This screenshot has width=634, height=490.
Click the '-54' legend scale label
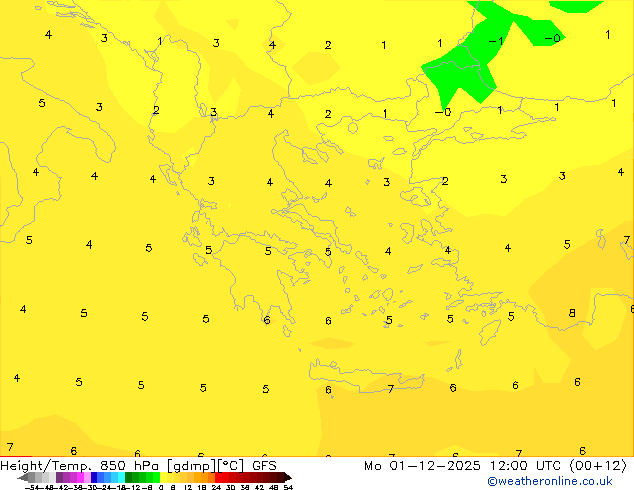[32, 487]
